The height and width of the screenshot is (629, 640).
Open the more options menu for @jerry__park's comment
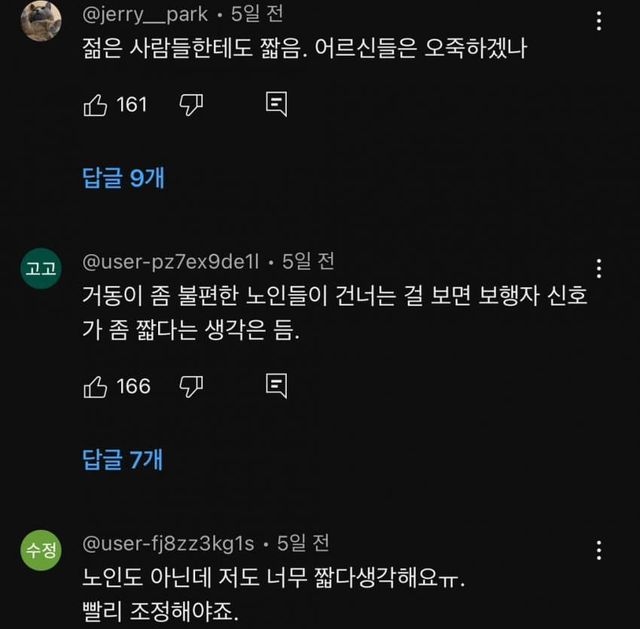(x=599, y=21)
